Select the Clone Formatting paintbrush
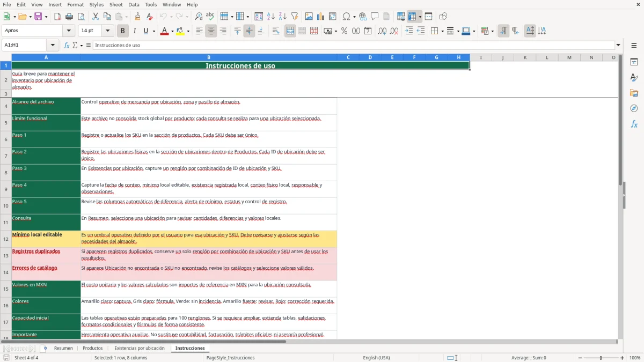Viewport: 644px width, 362px height. 137,17
